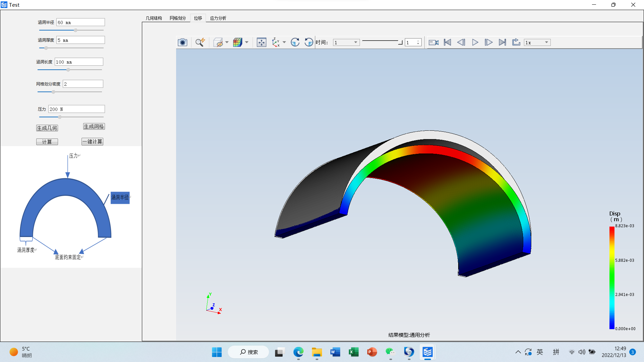Increment the time step spinner value
The image size is (644, 362).
tap(418, 41)
